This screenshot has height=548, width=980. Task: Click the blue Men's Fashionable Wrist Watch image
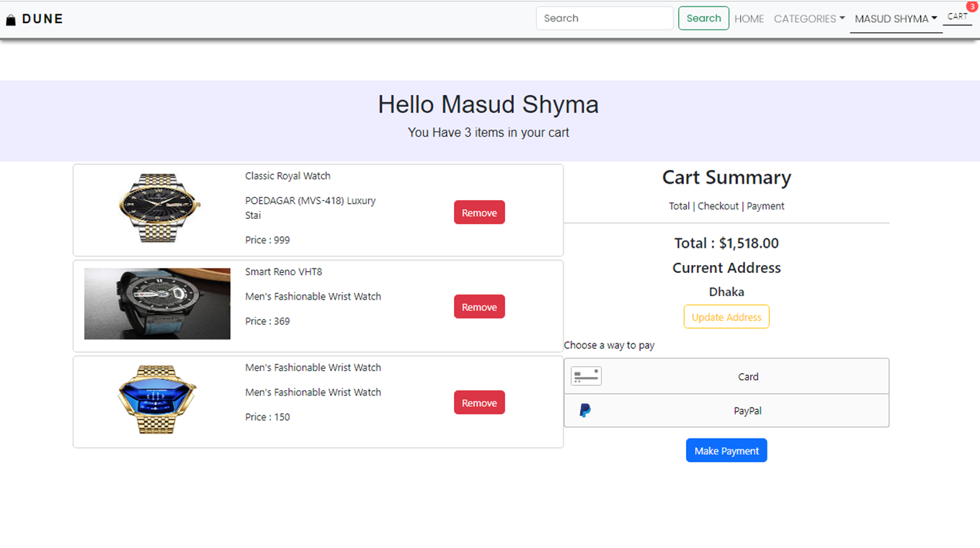point(156,400)
